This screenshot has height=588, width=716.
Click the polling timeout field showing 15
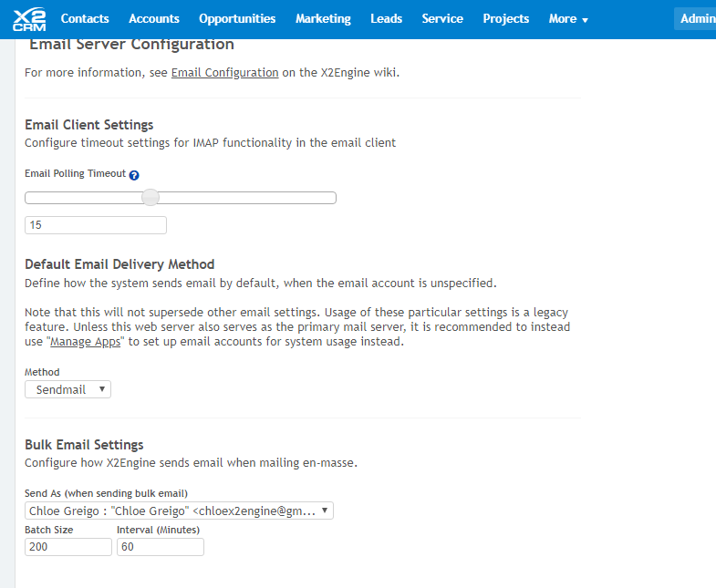(96, 225)
